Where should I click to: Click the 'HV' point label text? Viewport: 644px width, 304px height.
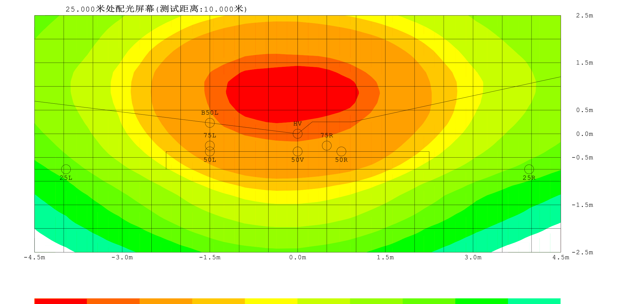297,124
